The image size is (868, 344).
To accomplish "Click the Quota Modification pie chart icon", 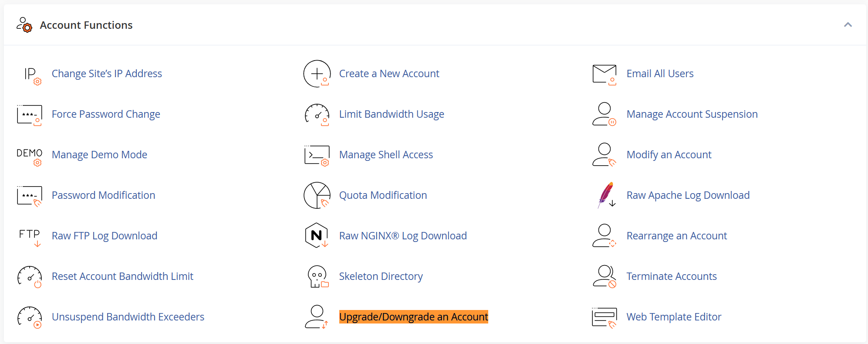I will tap(317, 195).
